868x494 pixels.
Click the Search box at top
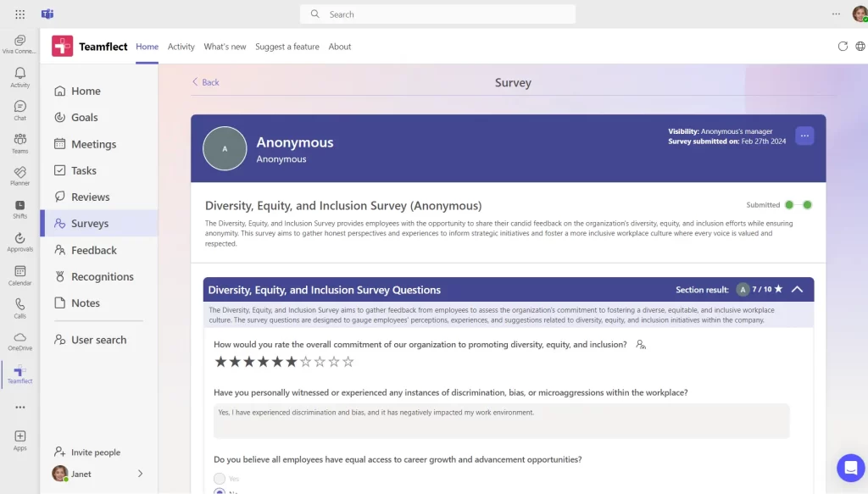pyautogui.click(x=438, y=14)
